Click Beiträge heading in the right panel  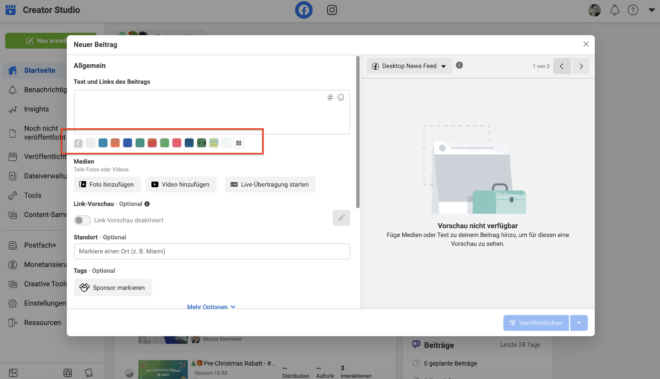click(x=439, y=345)
